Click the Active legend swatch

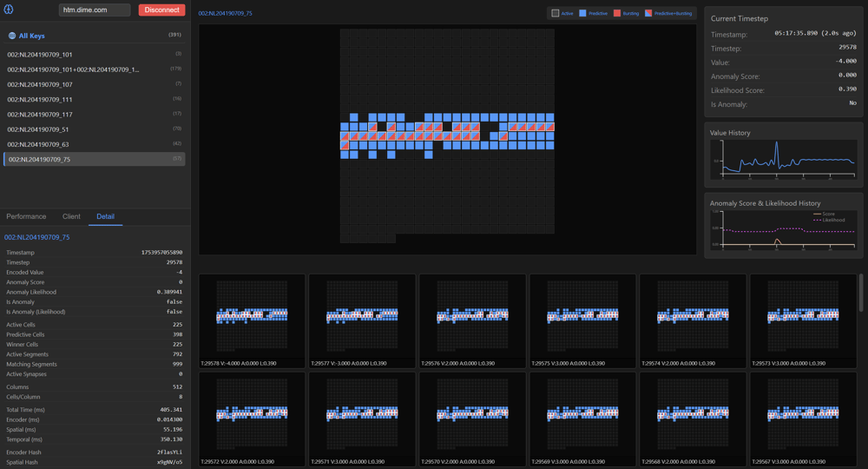pos(556,13)
